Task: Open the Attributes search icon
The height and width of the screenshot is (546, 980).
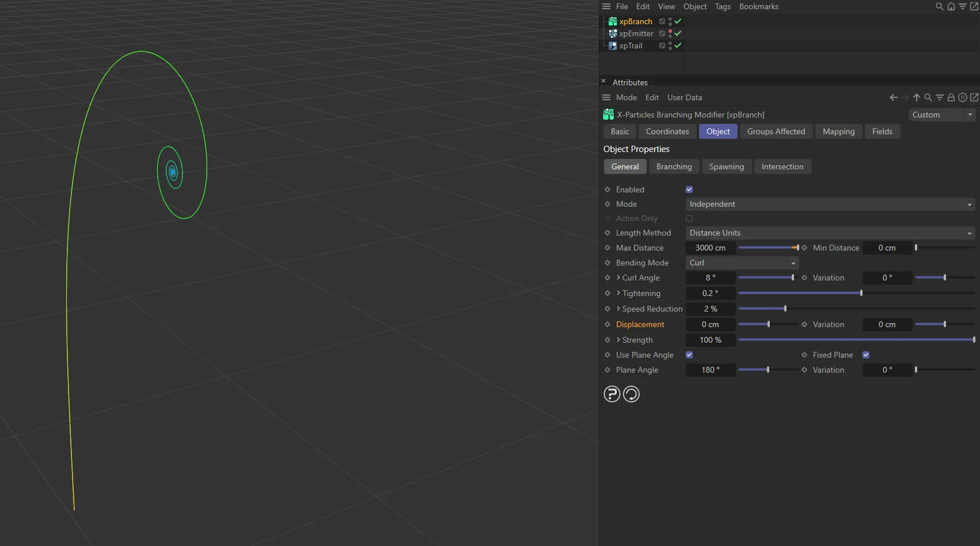Action: [x=928, y=97]
